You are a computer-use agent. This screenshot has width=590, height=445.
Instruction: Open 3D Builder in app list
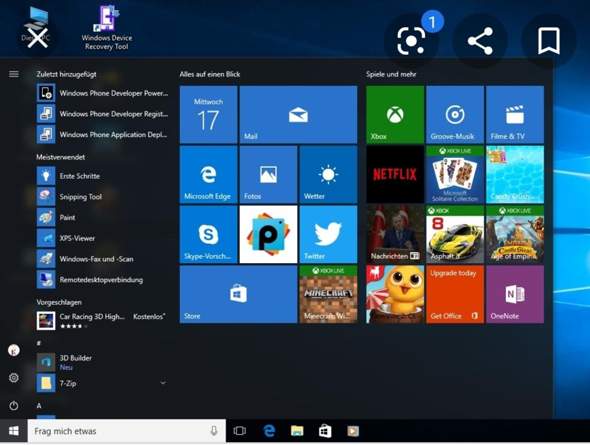pyautogui.click(x=102, y=362)
